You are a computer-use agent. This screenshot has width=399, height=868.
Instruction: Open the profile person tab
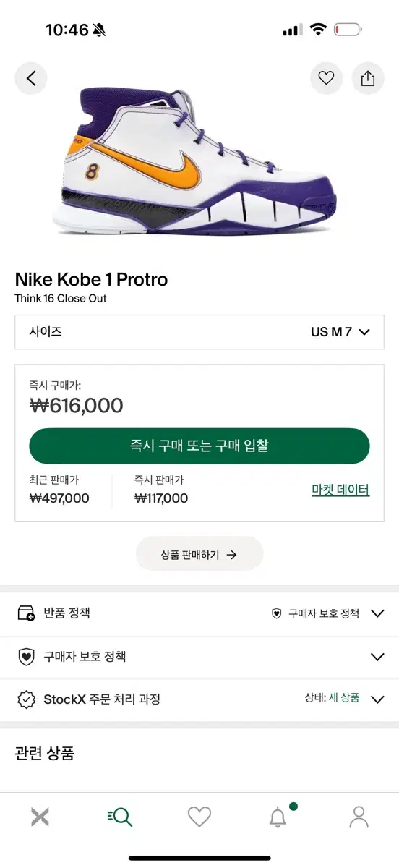(359, 817)
